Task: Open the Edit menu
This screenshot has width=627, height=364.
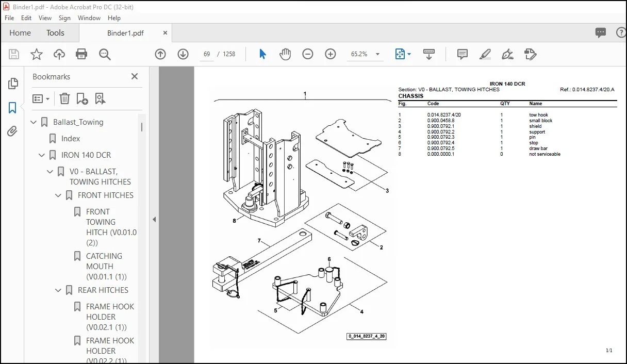Action: (x=26, y=18)
